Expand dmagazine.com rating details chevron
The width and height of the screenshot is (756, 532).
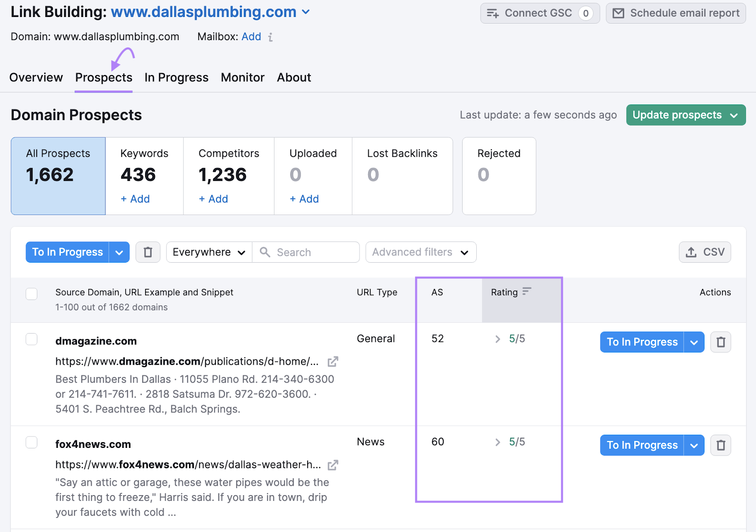497,339
